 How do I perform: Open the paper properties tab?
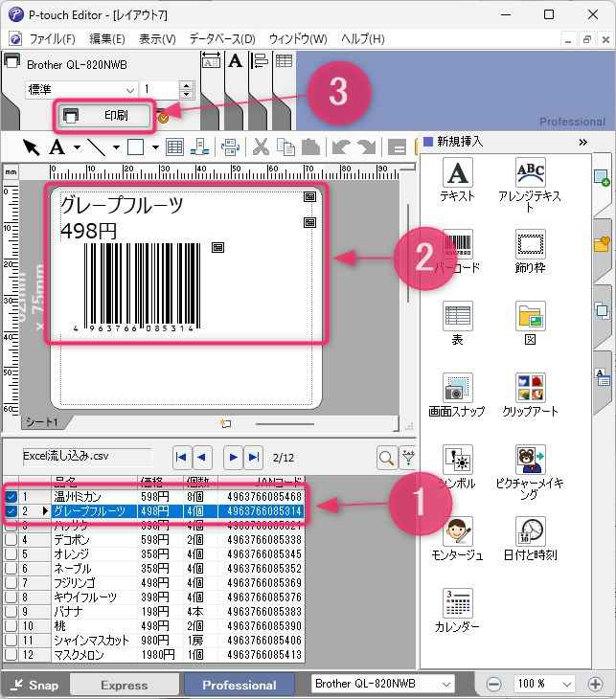tap(211, 61)
